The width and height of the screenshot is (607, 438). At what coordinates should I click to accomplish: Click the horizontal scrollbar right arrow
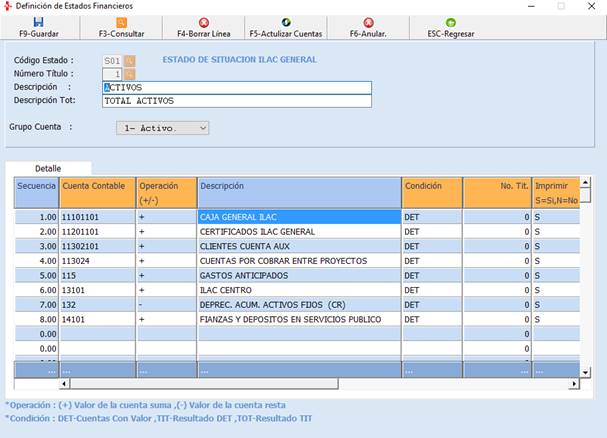[x=574, y=383]
